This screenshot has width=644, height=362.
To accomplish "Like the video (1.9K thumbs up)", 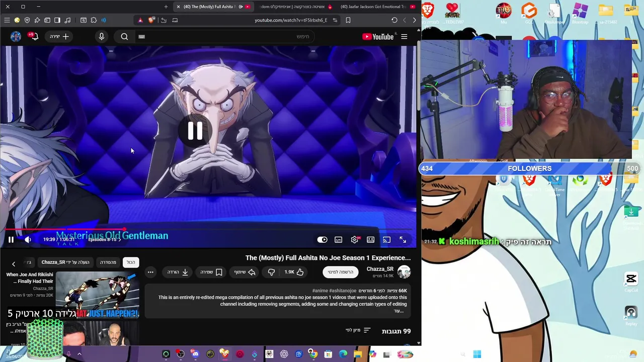I will [294, 272].
